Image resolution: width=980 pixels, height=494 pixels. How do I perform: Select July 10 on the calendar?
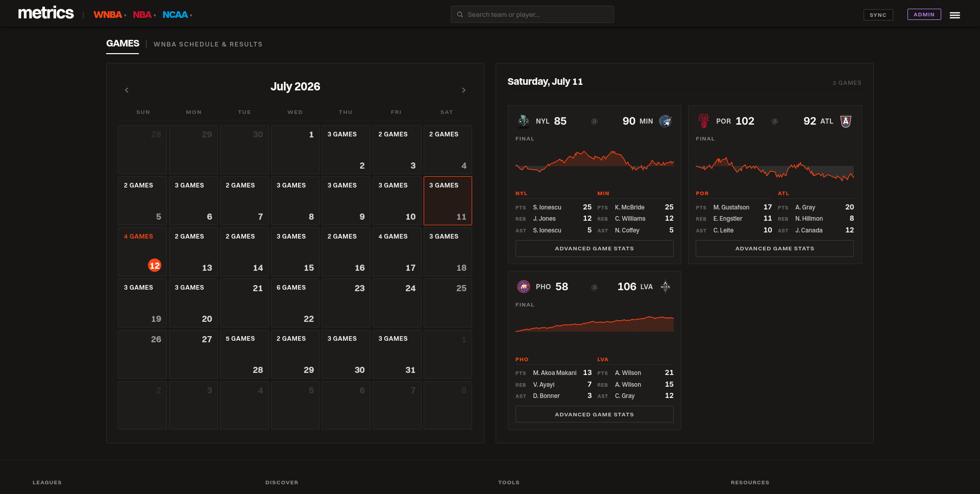click(397, 201)
